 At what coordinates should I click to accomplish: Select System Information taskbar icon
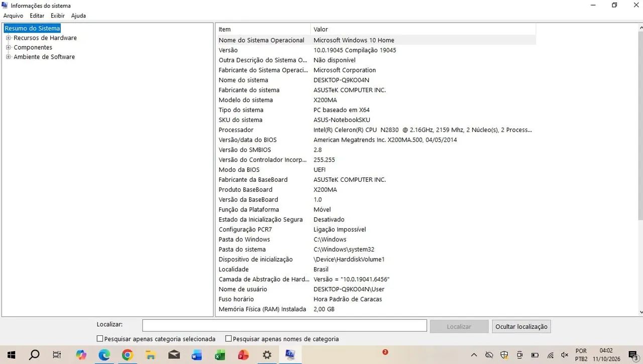click(x=290, y=355)
